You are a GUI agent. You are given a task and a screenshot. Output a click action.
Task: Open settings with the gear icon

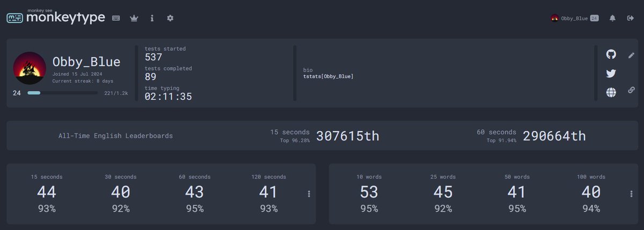point(170,18)
